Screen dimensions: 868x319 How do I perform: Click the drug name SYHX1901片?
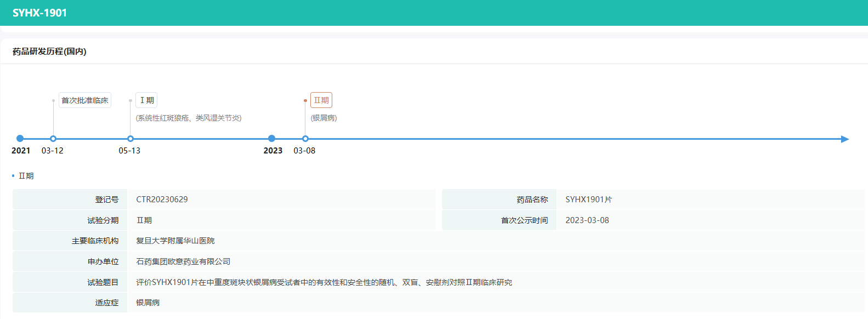point(588,200)
